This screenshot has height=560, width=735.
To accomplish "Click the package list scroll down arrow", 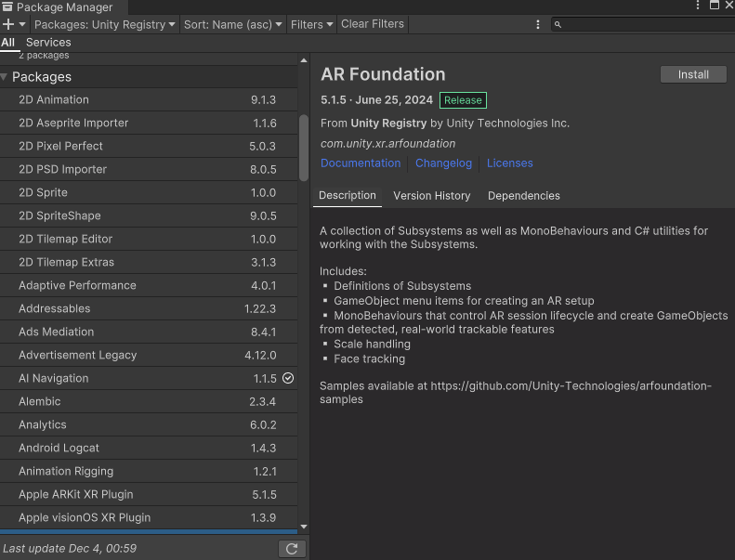I will pos(303,527).
